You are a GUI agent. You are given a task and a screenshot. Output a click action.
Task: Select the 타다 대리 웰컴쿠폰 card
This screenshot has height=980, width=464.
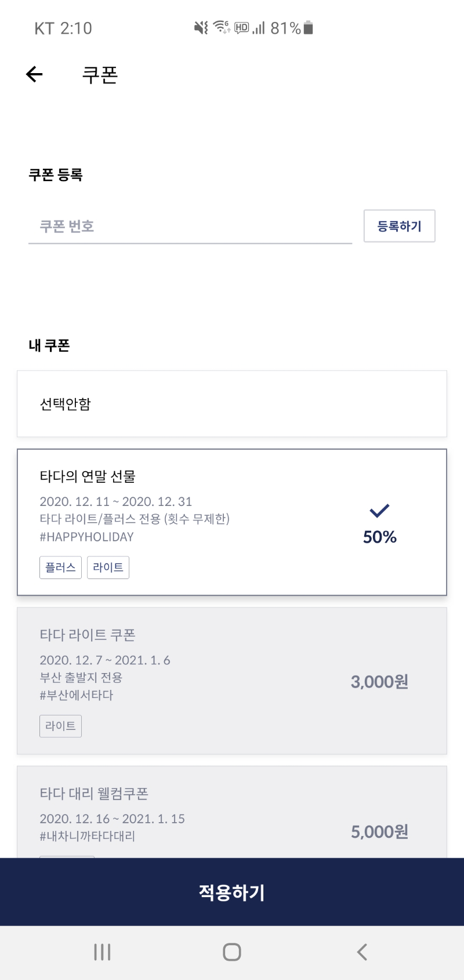pyautogui.click(x=232, y=812)
